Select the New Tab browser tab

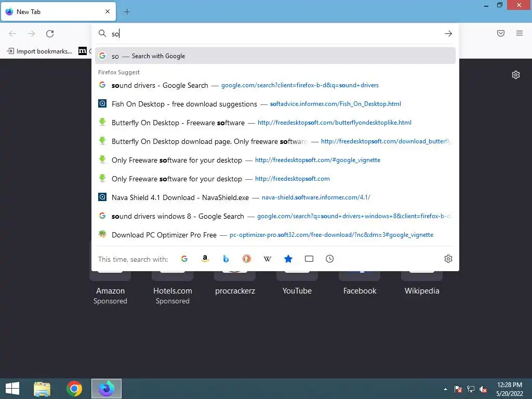coord(58,11)
